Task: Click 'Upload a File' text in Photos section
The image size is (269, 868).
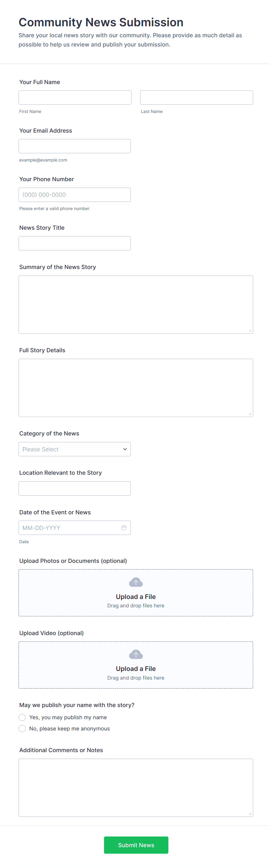Action: tap(136, 596)
